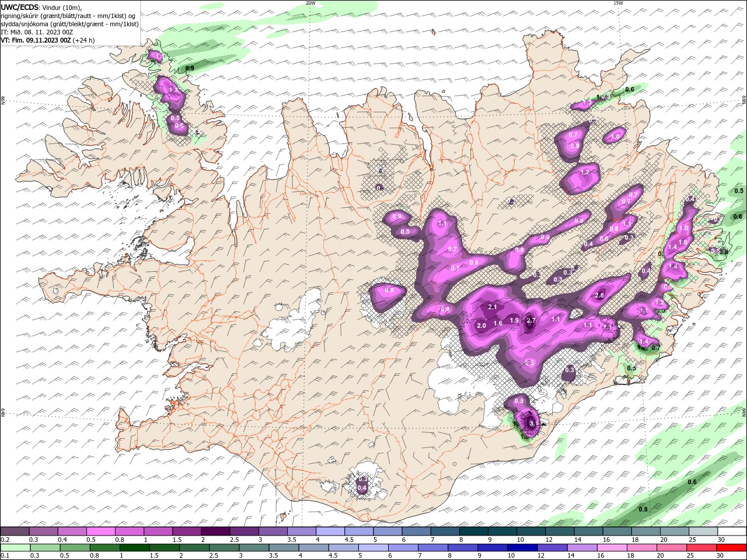Screen dimensions: 747x560
Task: Click the dark teal swatch labeled 8 in upper row
Action: (x=473, y=531)
